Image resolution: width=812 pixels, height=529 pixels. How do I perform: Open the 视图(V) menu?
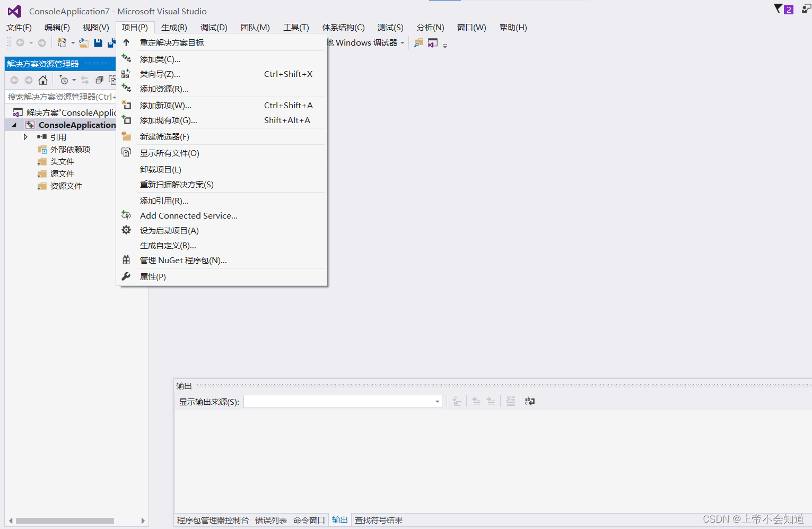point(96,27)
